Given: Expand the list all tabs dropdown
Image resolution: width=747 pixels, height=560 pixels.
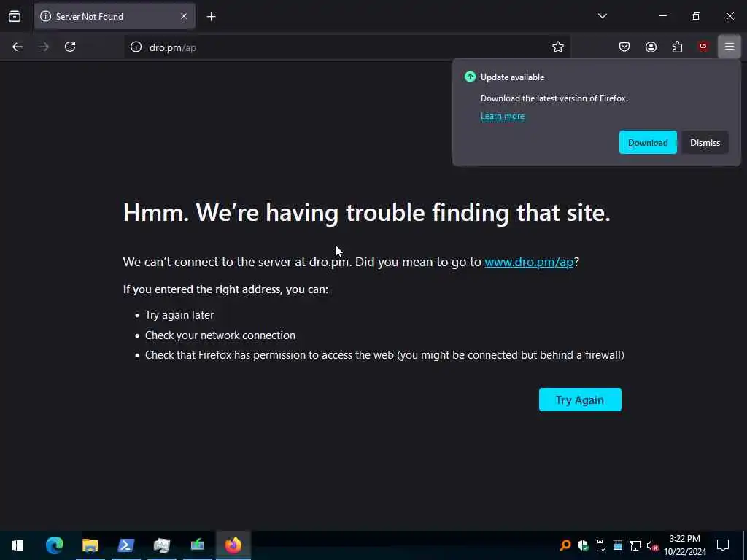Looking at the screenshot, I should pyautogui.click(x=602, y=16).
